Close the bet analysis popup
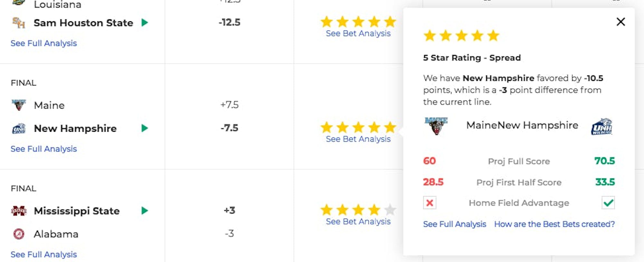Image resolution: width=644 pixels, height=262 pixels. click(x=620, y=22)
